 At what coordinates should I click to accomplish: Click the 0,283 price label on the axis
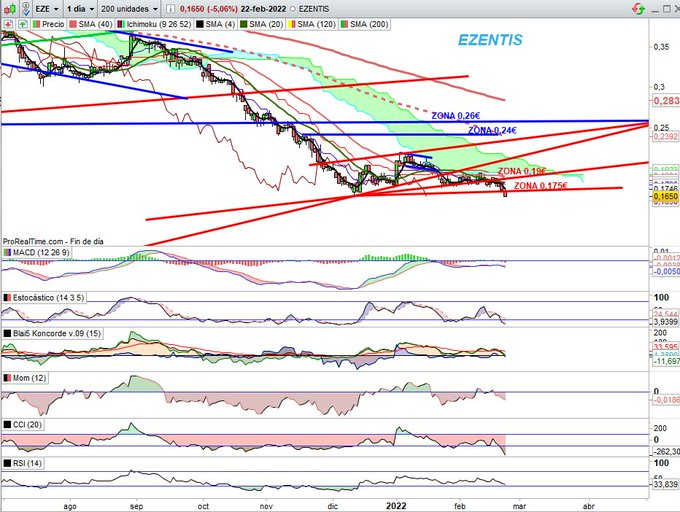[x=666, y=101]
